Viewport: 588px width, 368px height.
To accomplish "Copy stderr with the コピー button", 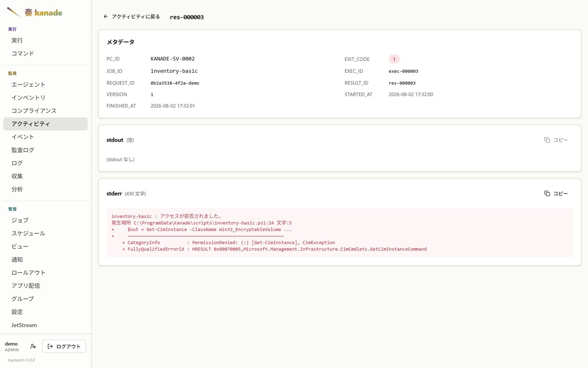I will 556,193.
